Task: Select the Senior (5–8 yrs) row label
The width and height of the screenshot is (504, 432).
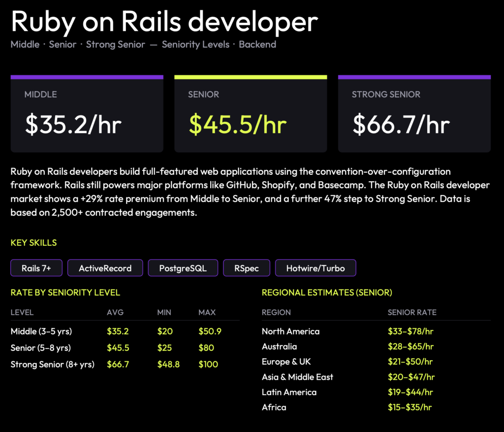Action: click(x=40, y=348)
